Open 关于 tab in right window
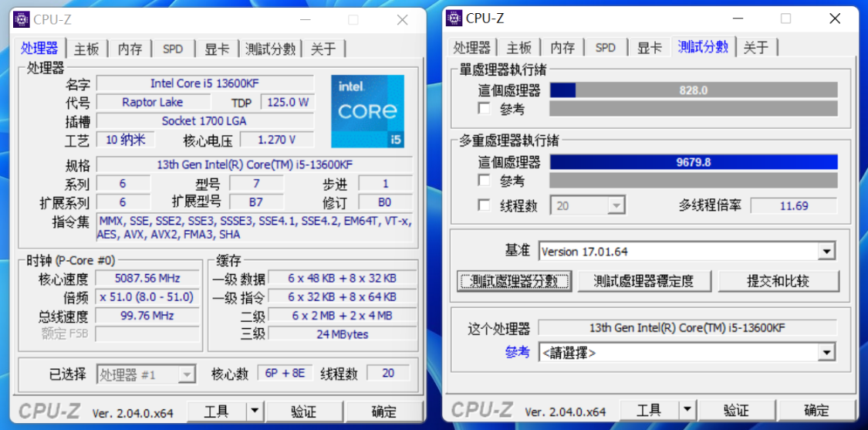This screenshot has height=430, width=868. click(756, 48)
